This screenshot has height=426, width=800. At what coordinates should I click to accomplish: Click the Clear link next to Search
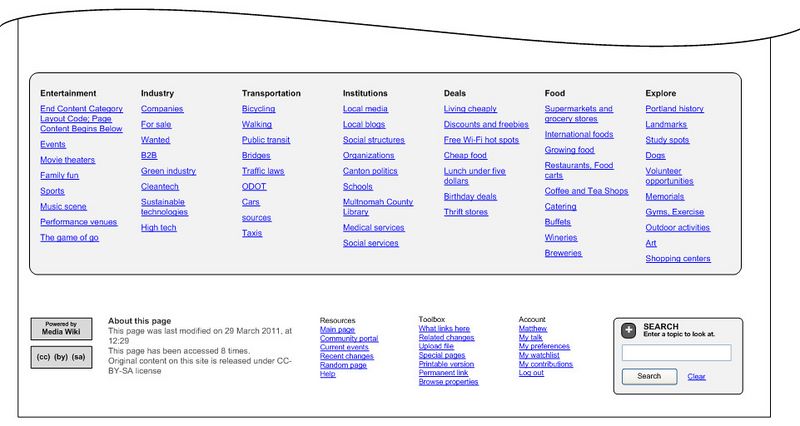tap(696, 377)
